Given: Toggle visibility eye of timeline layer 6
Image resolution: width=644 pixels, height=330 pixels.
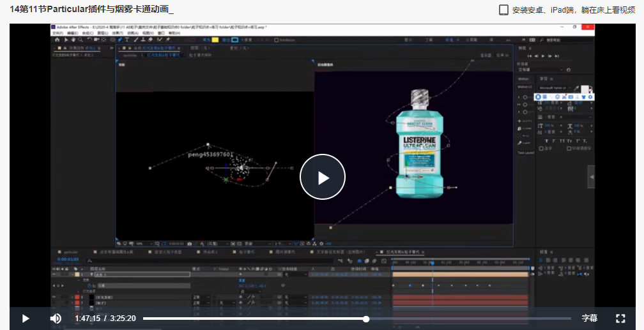Looking at the screenshot, I should tap(54, 297).
